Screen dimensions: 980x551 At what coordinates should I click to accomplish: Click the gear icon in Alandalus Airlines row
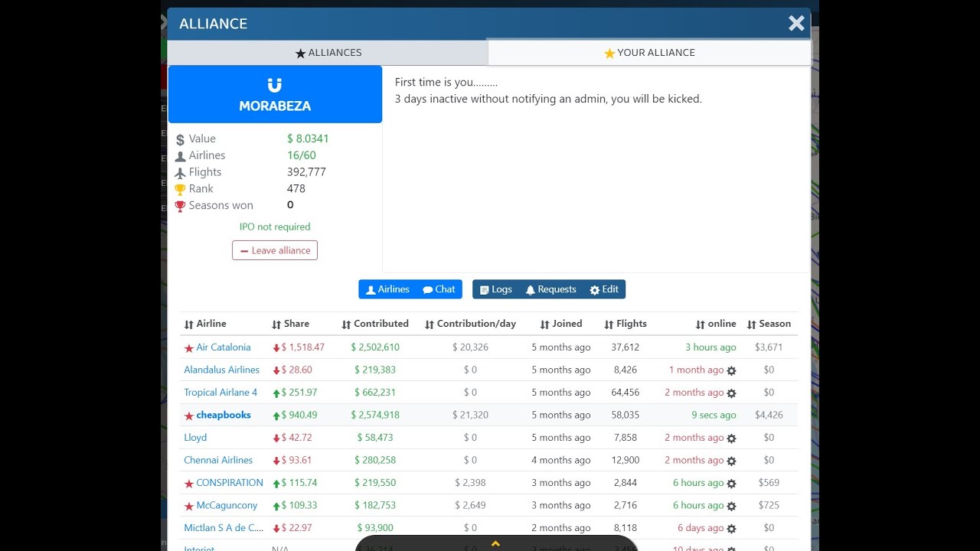[731, 371]
